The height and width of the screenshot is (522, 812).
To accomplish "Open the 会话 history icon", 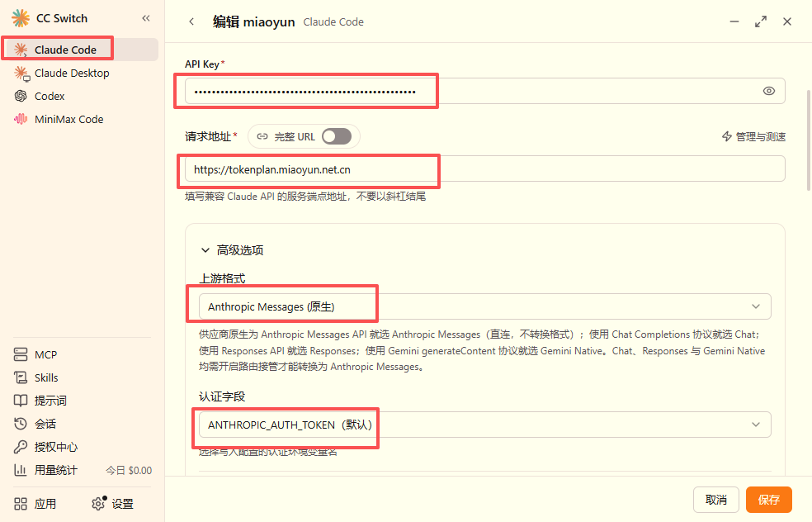I will tap(21, 424).
